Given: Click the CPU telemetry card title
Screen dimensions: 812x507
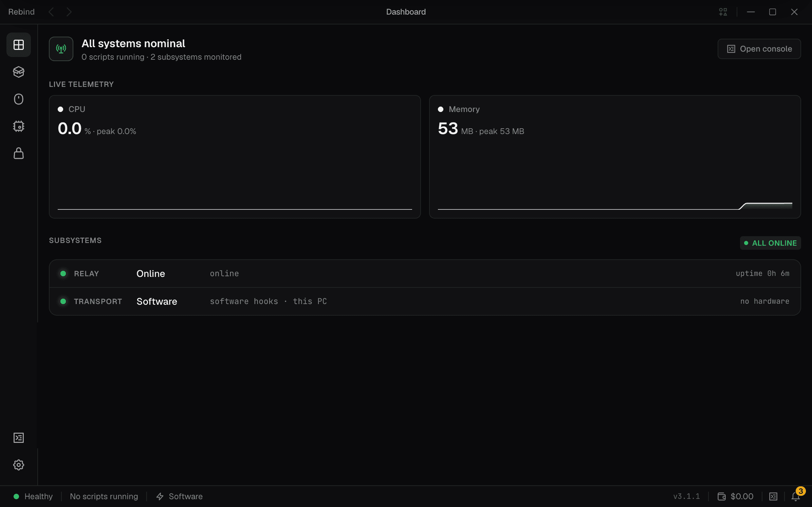Looking at the screenshot, I should pyautogui.click(x=77, y=109).
